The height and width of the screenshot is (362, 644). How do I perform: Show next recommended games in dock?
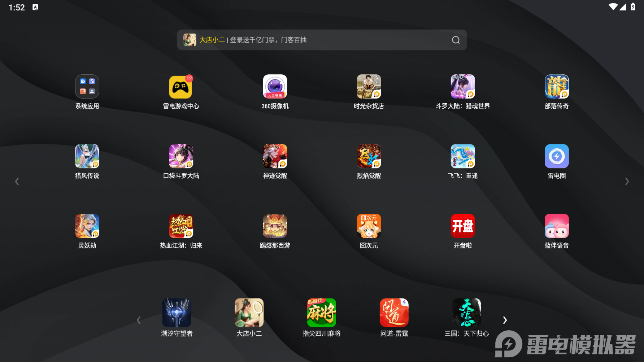coord(505,320)
